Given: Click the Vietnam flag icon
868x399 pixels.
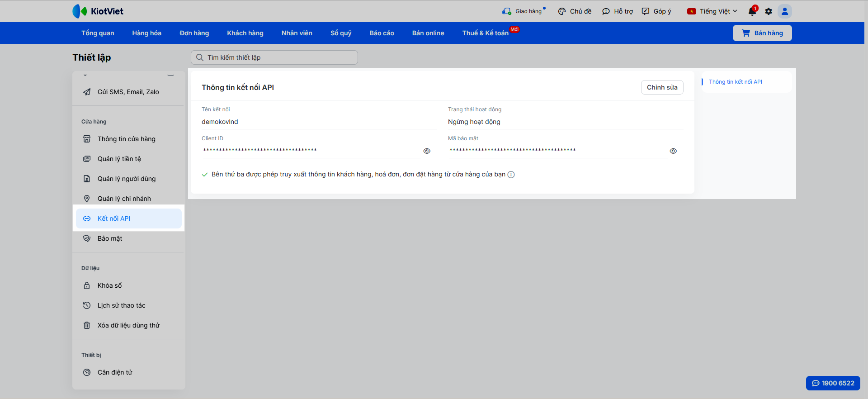Looking at the screenshot, I should 692,11.
